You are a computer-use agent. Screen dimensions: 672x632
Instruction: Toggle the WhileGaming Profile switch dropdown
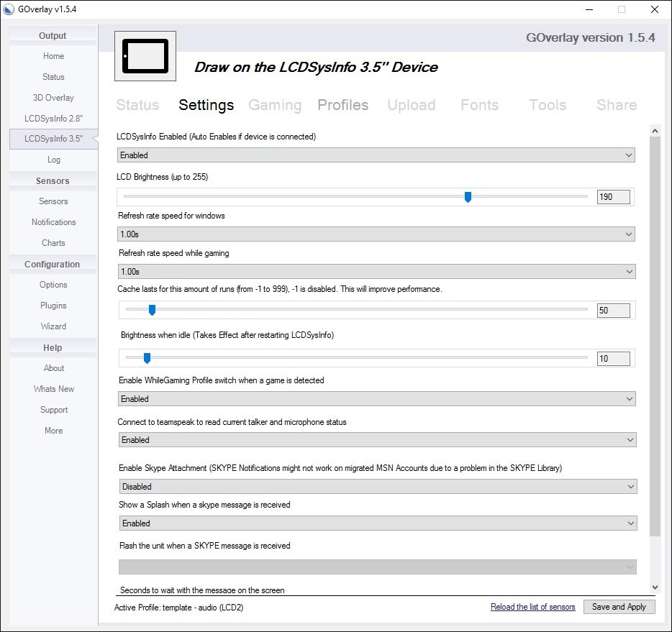(x=376, y=399)
